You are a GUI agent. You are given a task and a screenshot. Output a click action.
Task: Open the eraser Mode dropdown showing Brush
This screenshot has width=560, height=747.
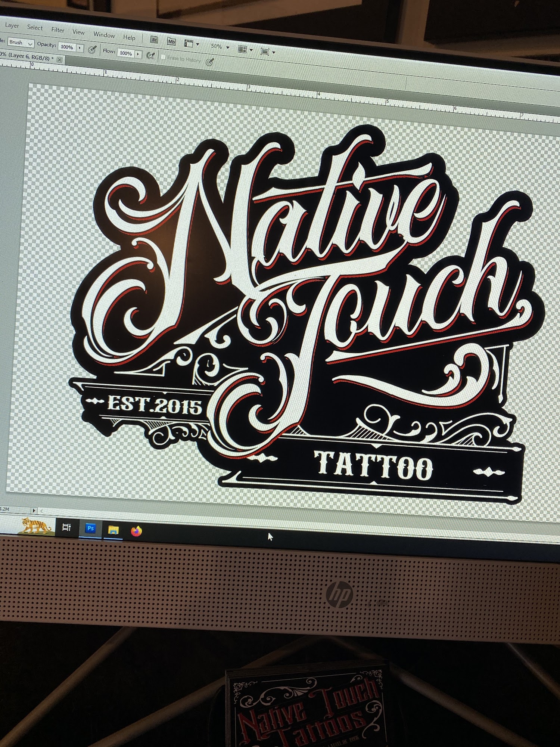(21, 43)
